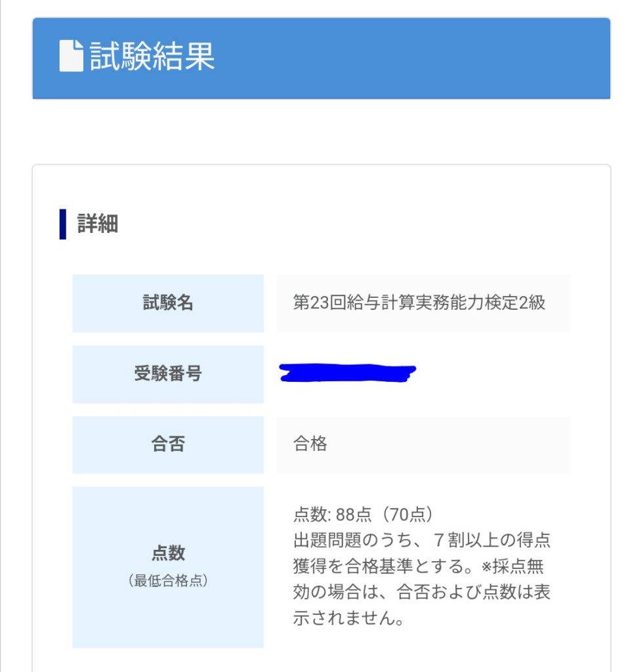Click the (最低合格点) sublabel
The height and width of the screenshot is (672, 643).
[168, 581]
